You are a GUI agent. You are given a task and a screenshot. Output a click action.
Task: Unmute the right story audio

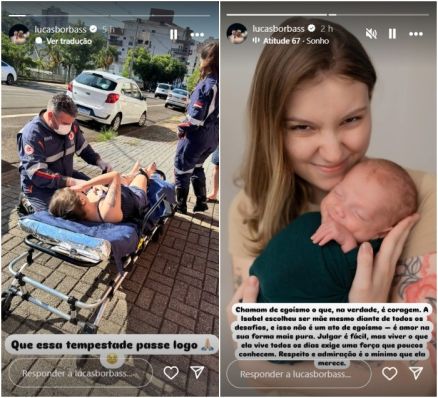click(371, 33)
